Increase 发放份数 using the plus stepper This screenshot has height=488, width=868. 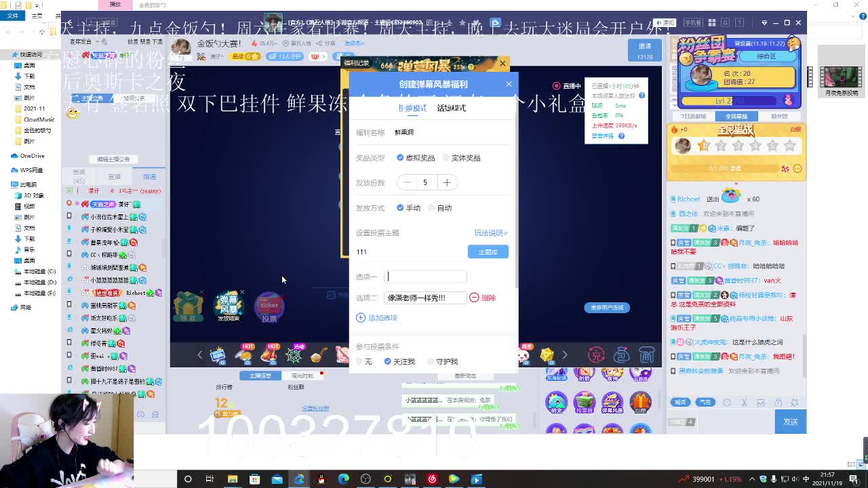click(447, 182)
